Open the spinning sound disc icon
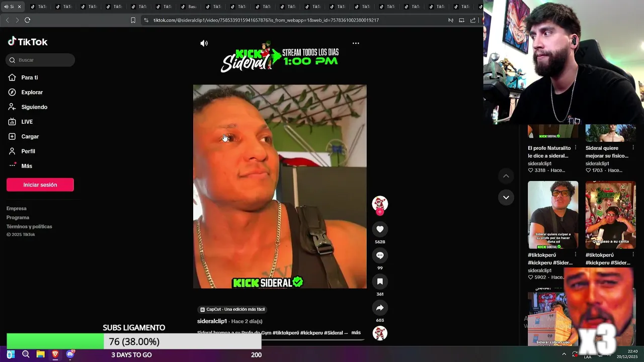The height and width of the screenshot is (362, 644). pos(380,333)
